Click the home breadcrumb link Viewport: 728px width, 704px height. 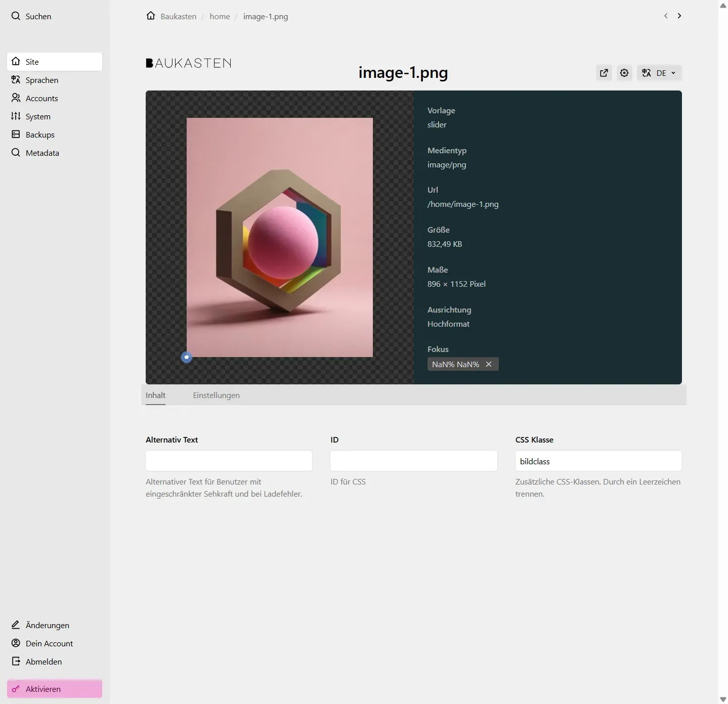point(220,16)
